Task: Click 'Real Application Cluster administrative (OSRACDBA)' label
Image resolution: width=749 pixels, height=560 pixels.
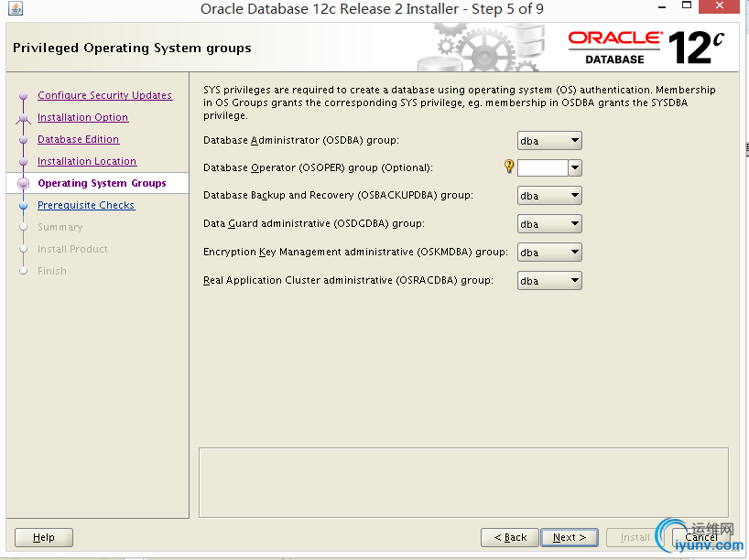Action: (348, 280)
